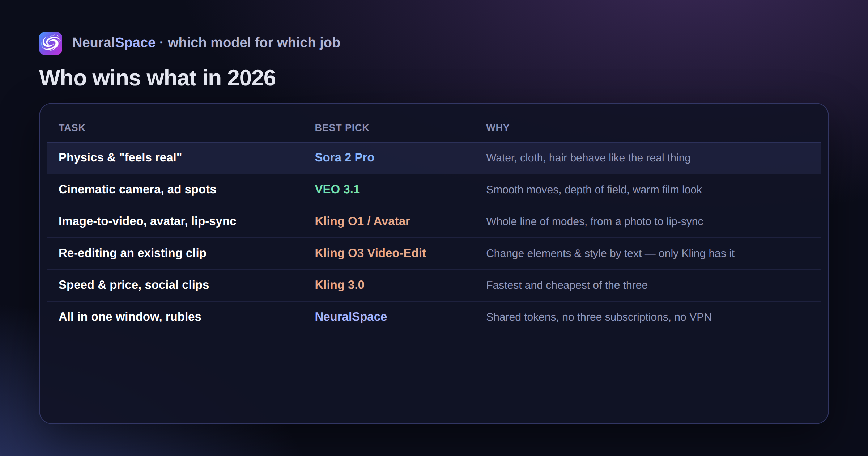The height and width of the screenshot is (456, 868).
Task: Select 'Image-to-video, avatar, lip-sync' task cell
Action: [147, 221]
